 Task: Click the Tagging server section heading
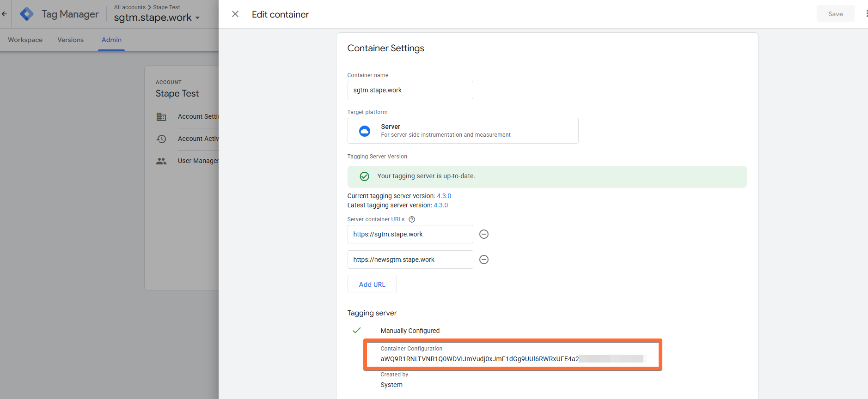coord(372,313)
